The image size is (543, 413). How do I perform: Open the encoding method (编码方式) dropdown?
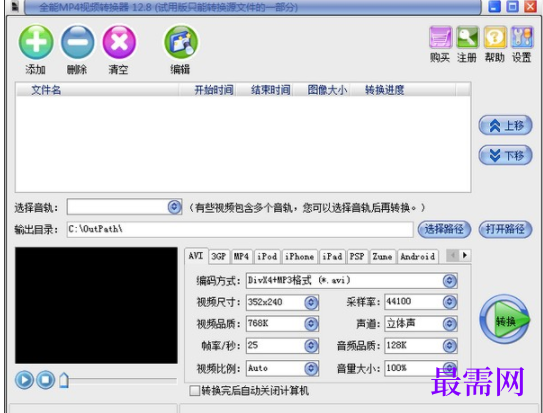click(x=449, y=281)
